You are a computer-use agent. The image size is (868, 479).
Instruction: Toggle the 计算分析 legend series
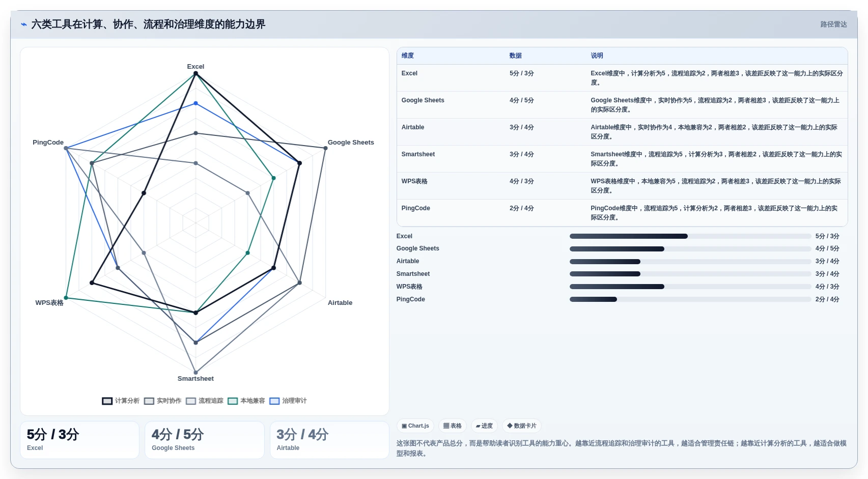click(x=121, y=401)
